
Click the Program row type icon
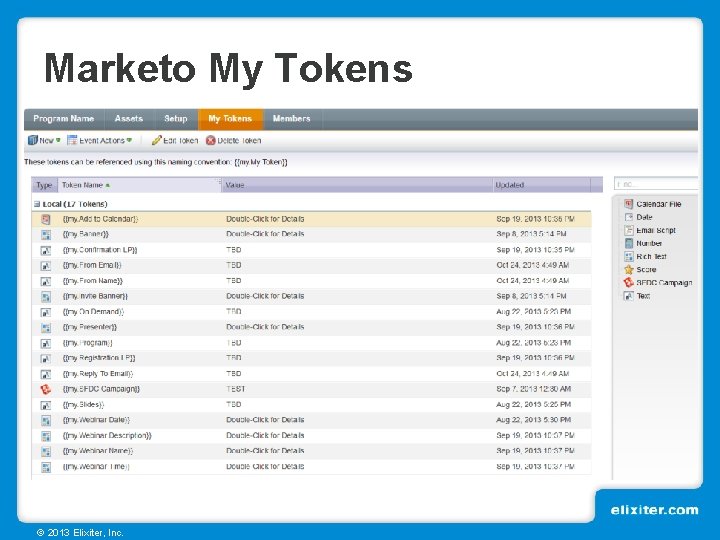(x=45, y=343)
